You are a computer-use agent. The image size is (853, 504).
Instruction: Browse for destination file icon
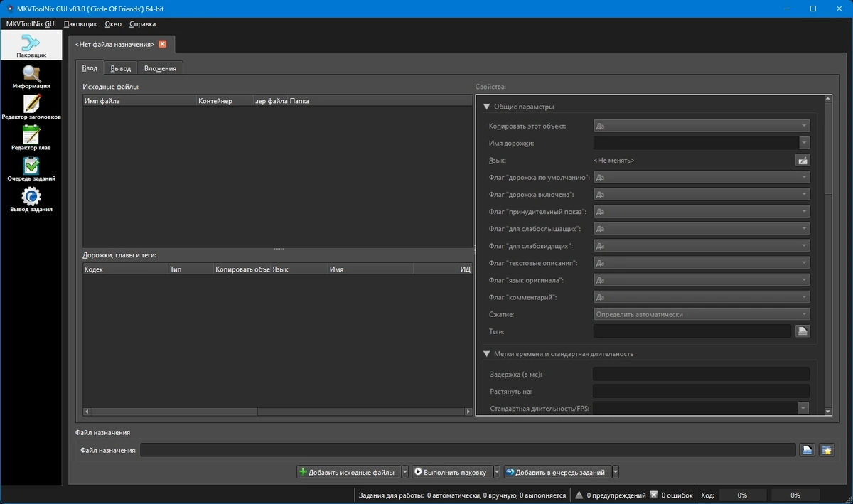pos(807,450)
